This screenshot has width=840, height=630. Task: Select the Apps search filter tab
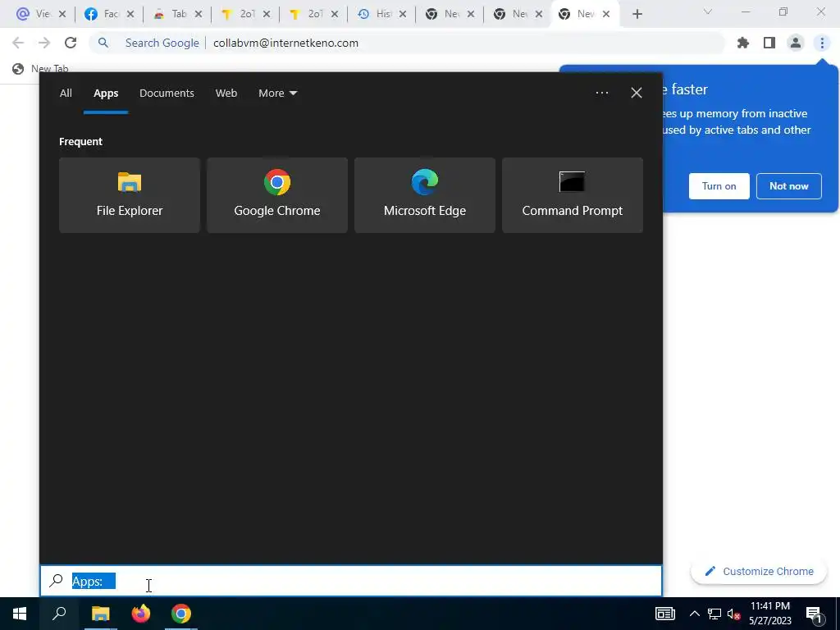106,94
